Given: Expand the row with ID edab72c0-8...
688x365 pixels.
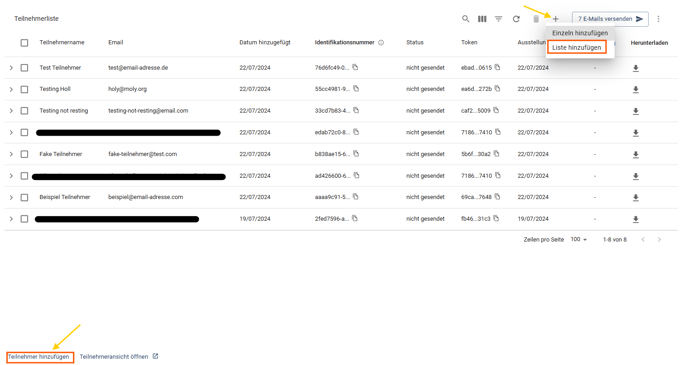Looking at the screenshot, I should [11, 132].
